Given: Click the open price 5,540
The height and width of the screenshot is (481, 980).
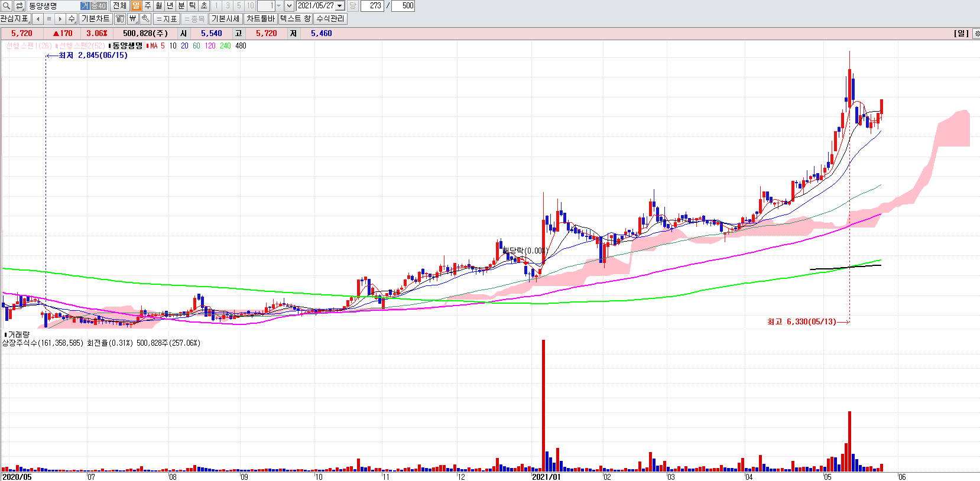Looking at the screenshot, I should coord(212,34).
